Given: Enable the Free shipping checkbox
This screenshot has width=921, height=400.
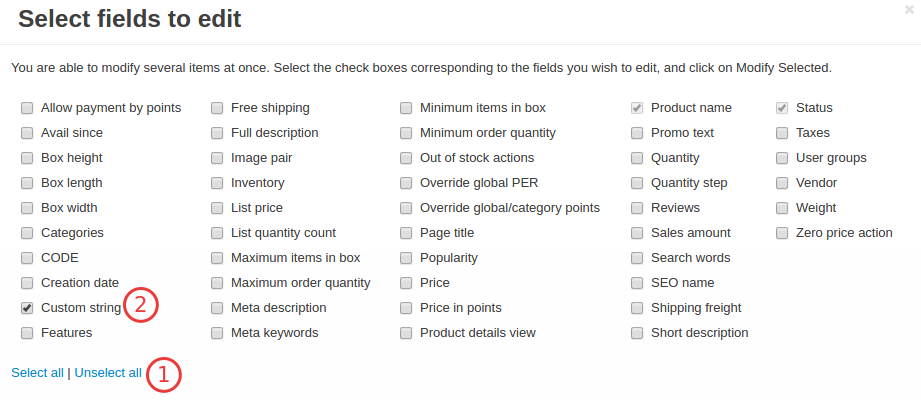Looking at the screenshot, I should (217, 108).
